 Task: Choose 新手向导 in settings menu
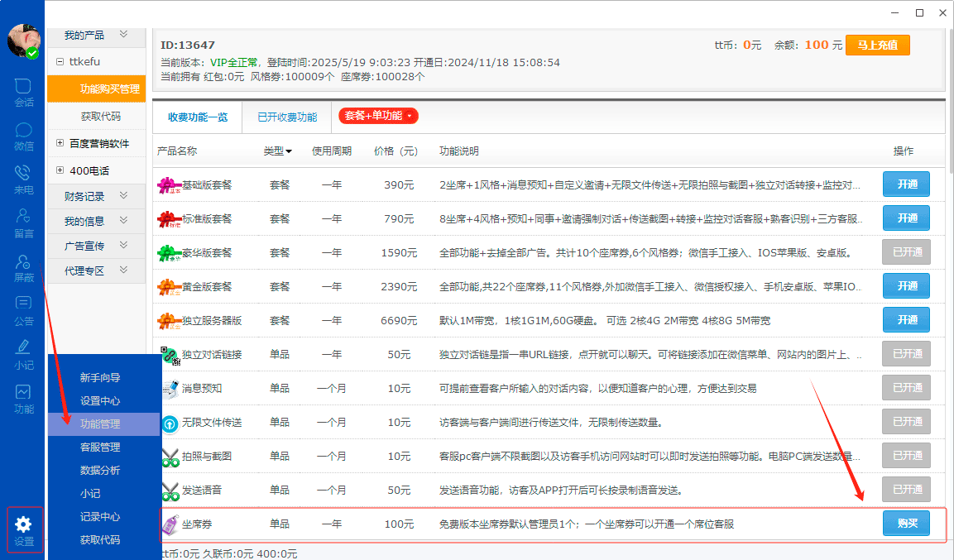[100, 377]
